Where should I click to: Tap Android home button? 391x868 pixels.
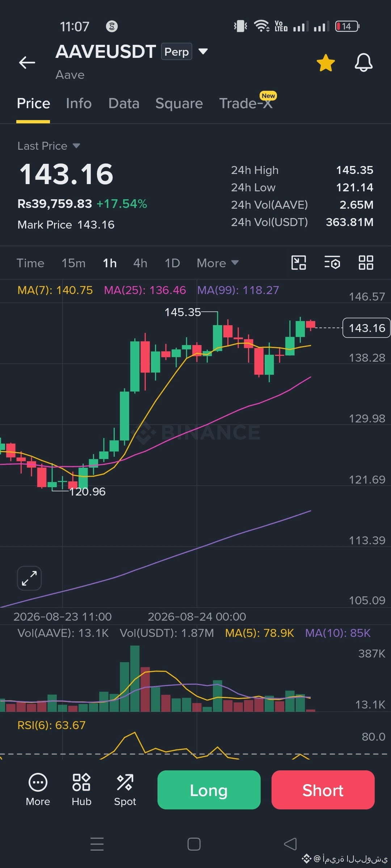[194, 844]
